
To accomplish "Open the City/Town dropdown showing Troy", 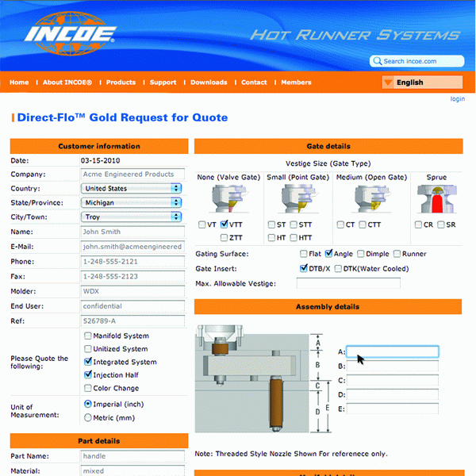I will point(131,217).
